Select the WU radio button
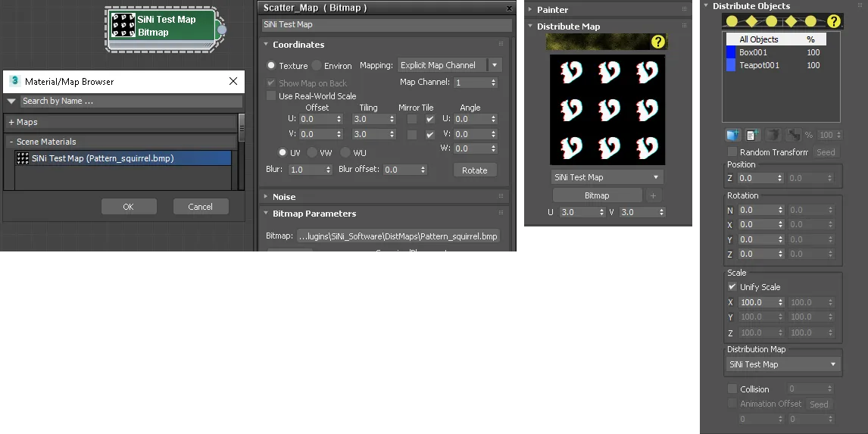The height and width of the screenshot is (434, 868). tap(345, 152)
